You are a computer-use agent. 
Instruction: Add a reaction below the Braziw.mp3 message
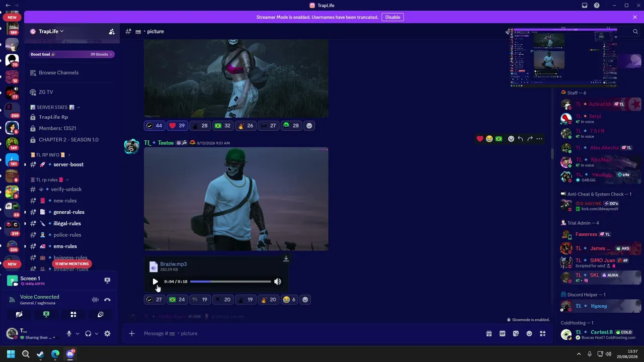[305, 300]
